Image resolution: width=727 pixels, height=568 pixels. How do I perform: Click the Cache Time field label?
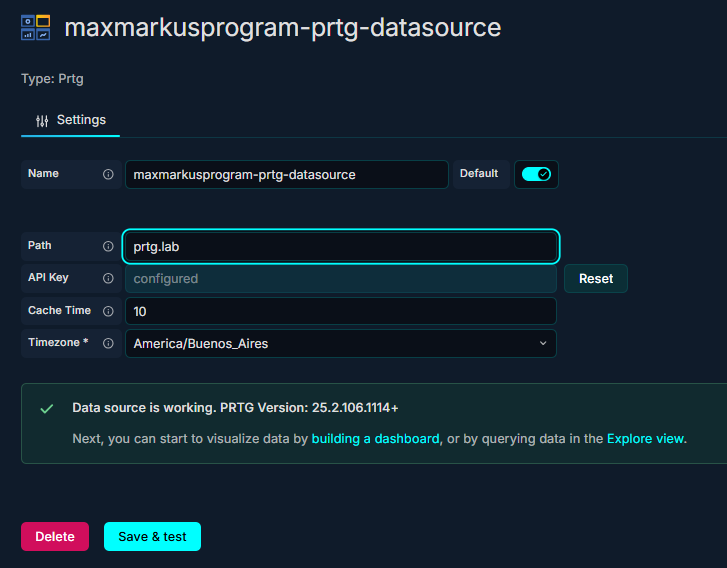(x=59, y=310)
